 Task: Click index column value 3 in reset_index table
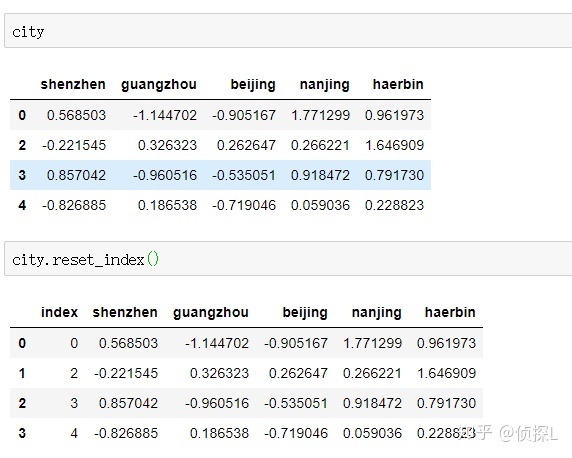coord(74,403)
